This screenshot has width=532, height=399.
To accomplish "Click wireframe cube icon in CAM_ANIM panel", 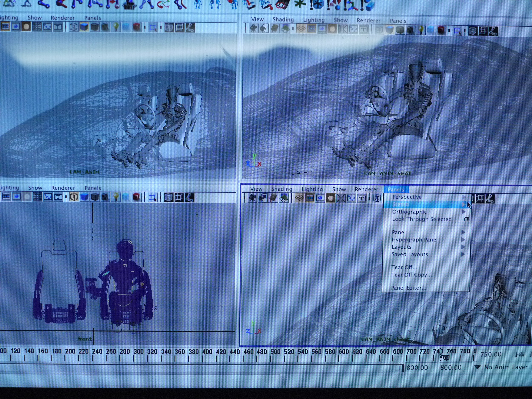I will (74, 27).
